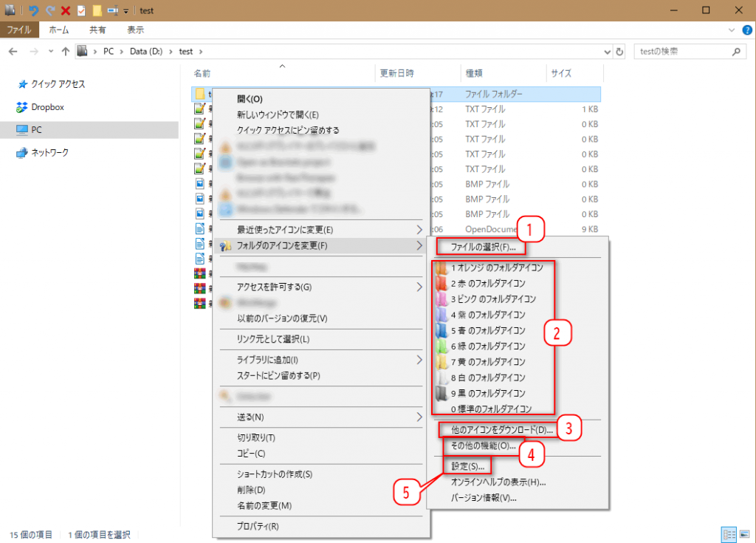
Task: Open the address bar history dropdown
Action: point(607,52)
